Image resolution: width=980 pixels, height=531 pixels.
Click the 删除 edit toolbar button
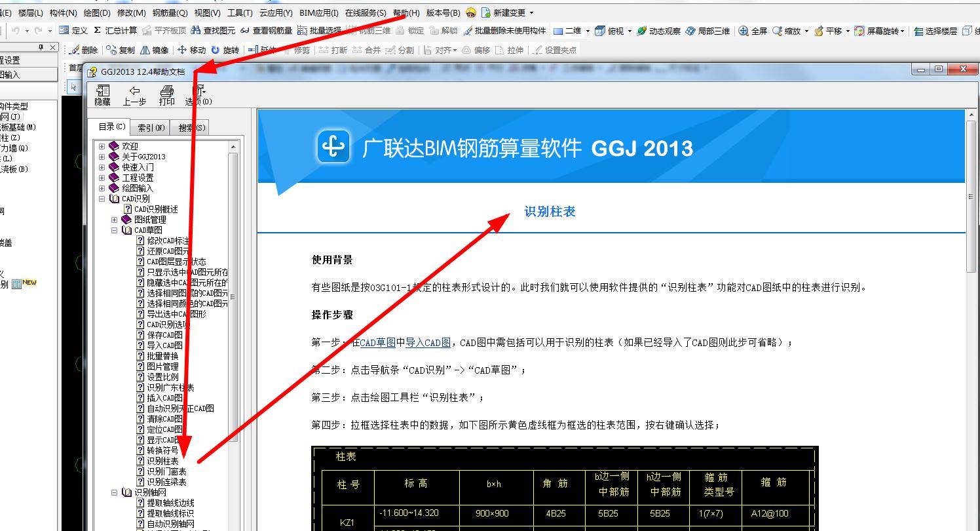pos(83,50)
